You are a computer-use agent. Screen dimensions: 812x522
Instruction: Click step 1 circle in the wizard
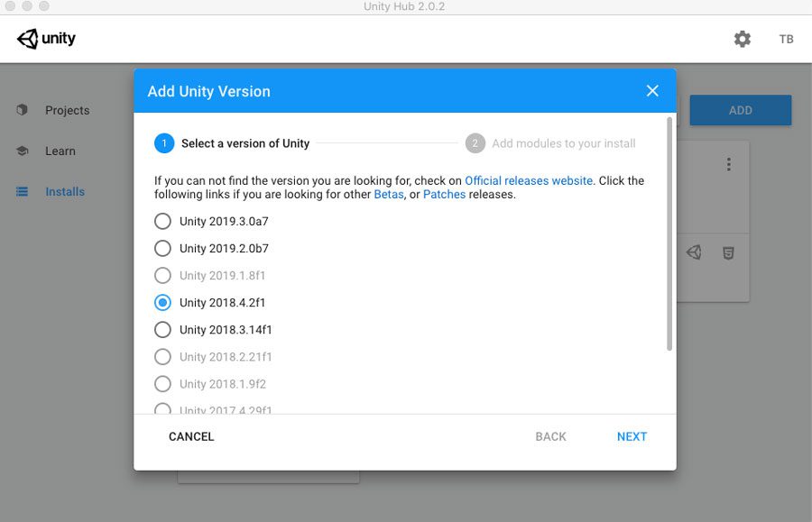[x=164, y=143]
